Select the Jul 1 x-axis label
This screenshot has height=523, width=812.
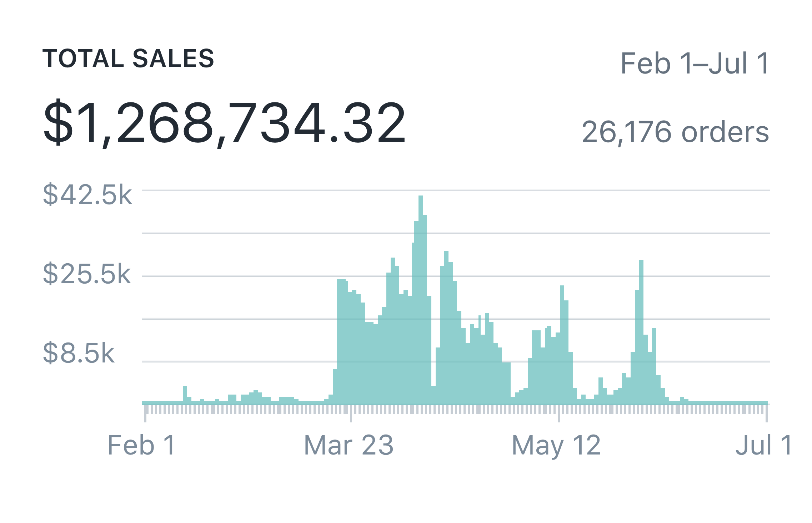click(763, 445)
